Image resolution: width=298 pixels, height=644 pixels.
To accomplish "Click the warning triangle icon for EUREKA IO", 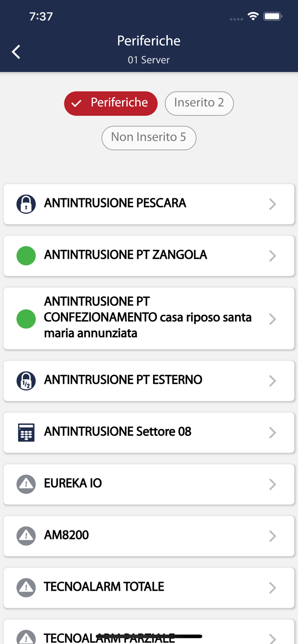I will tap(26, 484).
